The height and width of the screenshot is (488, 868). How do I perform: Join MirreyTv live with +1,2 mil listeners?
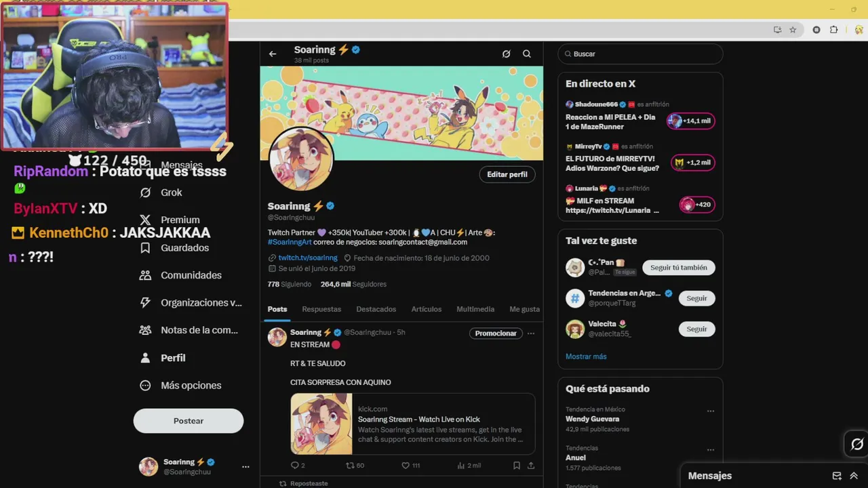[693, 163]
